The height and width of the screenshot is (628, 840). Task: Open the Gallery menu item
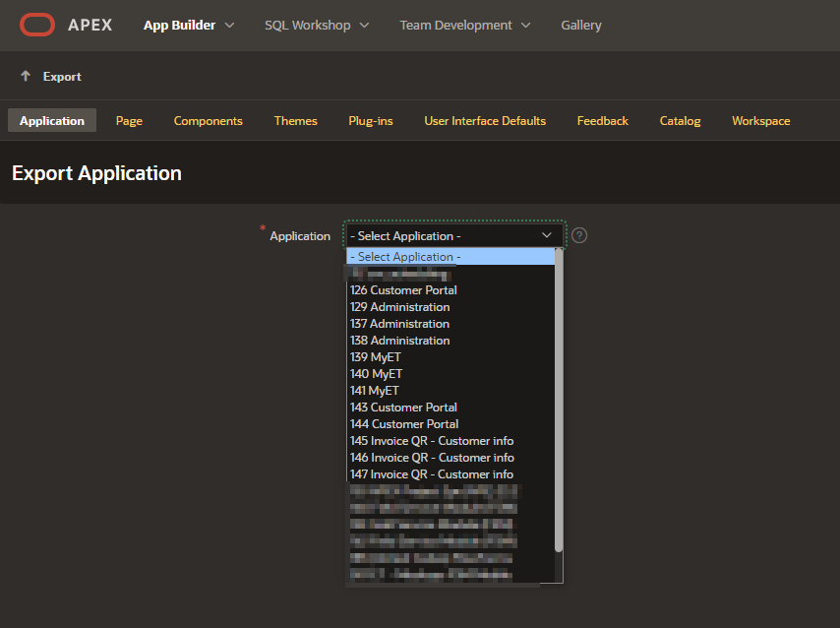coord(580,25)
